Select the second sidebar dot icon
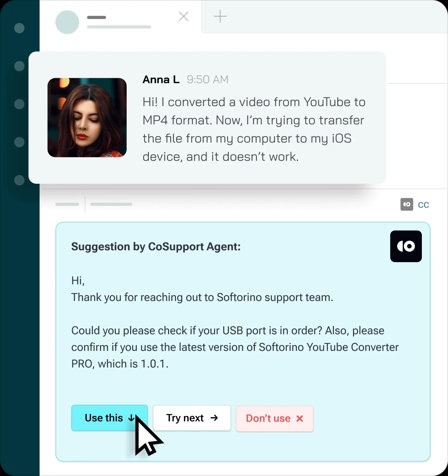The image size is (448, 476). (x=19, y=66)
